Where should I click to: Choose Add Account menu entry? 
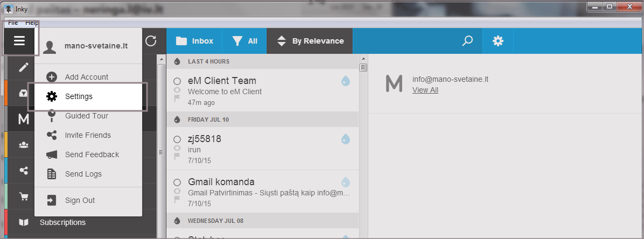[x=86, y=77]
